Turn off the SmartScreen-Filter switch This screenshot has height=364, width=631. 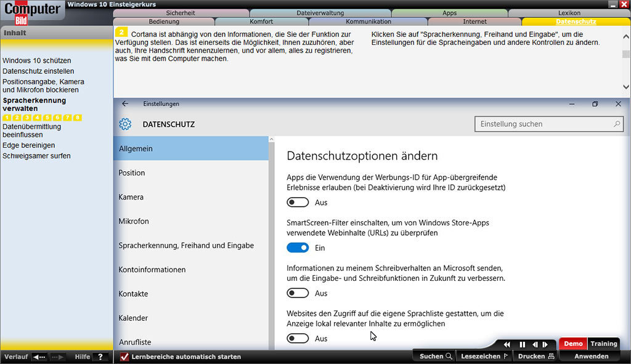coord(298,248)
